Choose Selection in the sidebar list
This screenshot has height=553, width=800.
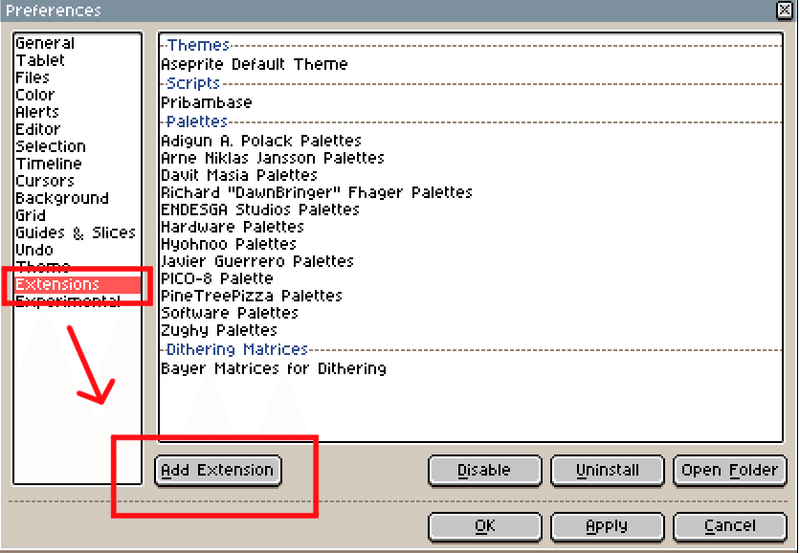coord(78,147)
